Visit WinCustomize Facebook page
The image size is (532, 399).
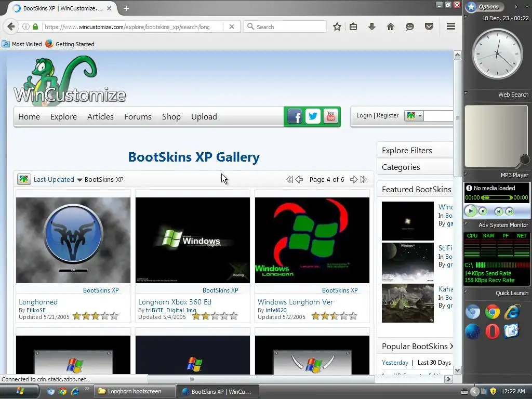coord(295,117)
